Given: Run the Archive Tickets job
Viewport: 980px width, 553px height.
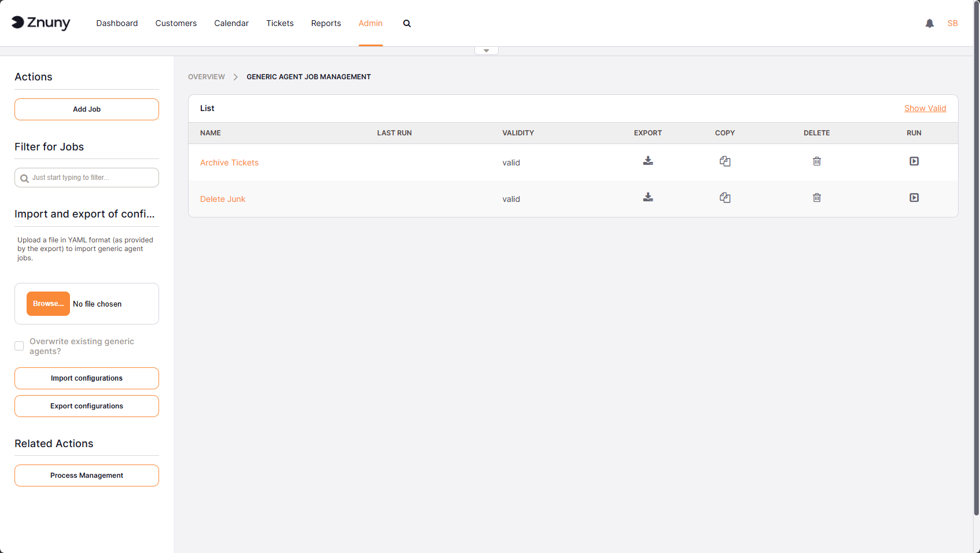Looking at the screenshot, I should pos(913,161).
